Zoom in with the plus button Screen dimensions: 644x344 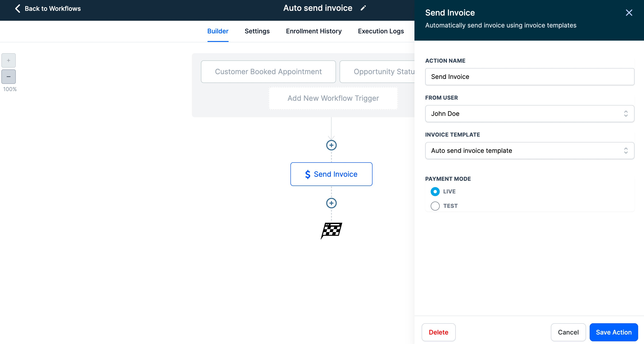click(x=9, y=60)
